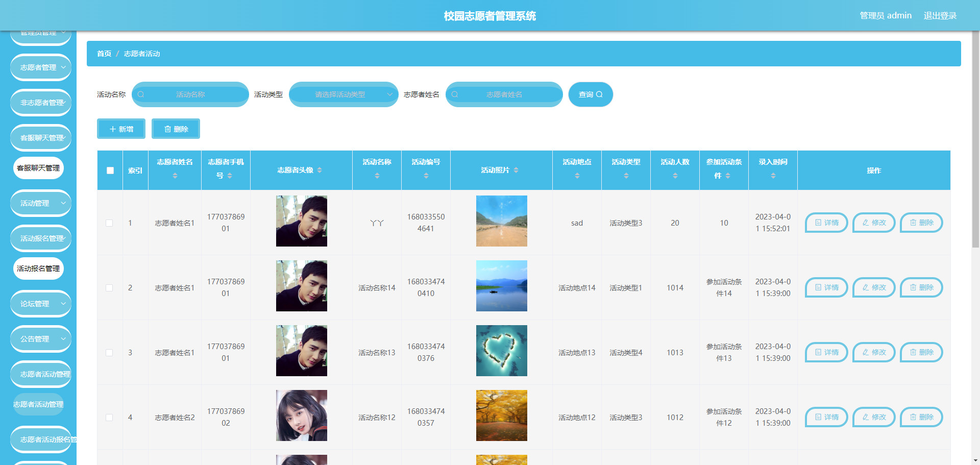Screen dimensions: 980x465
Task: Open the female volunteer avatar in row 4
Action: 302,415
